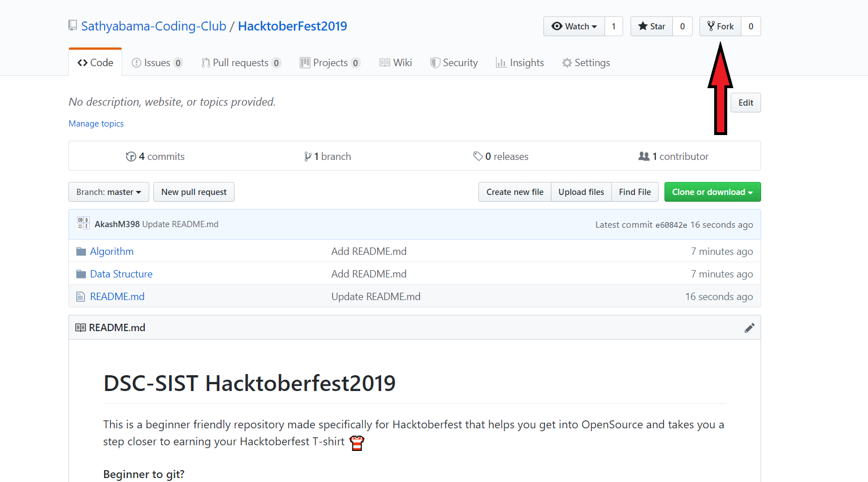Open the Data Structure folder
The height and width of the screenshot is (482, 868).
(x=122, y=274)
